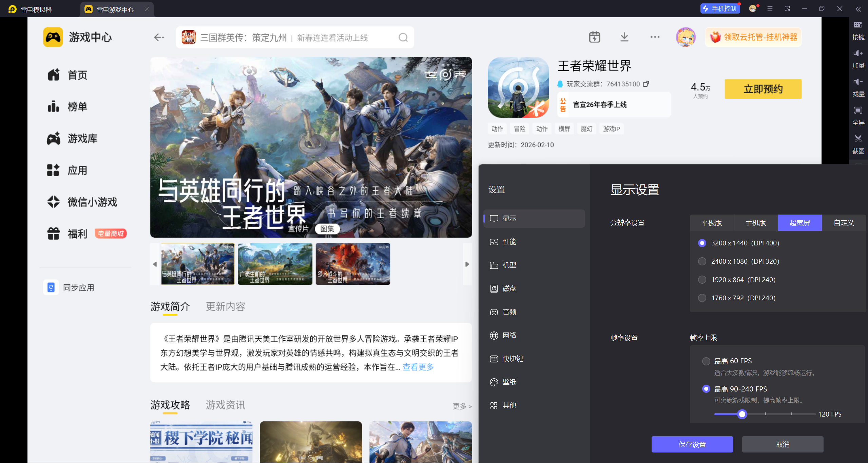Image resolution: width=868 pixels, height=463 pixels.
Task: Open the calendar check-in icon
Action: 594,37
